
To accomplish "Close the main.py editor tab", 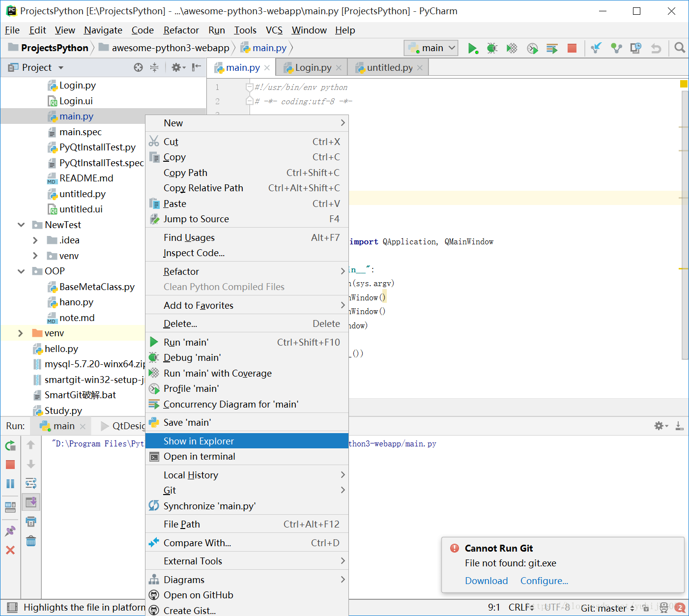I will point(267,68).
